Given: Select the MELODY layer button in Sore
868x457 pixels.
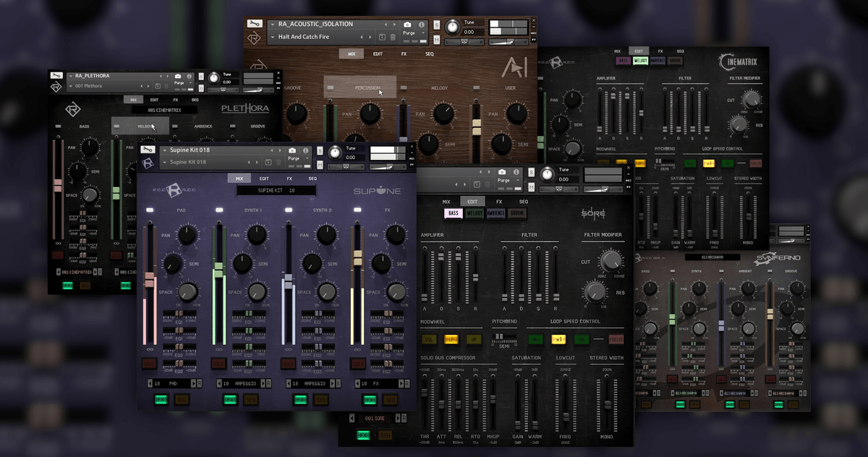Looking at the screenshot, I should [x=475, y=213].
